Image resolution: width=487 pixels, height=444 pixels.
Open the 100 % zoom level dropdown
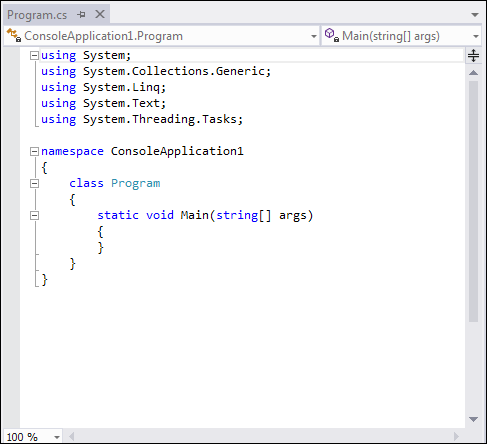pyautogui.click(x=57, y=437)
